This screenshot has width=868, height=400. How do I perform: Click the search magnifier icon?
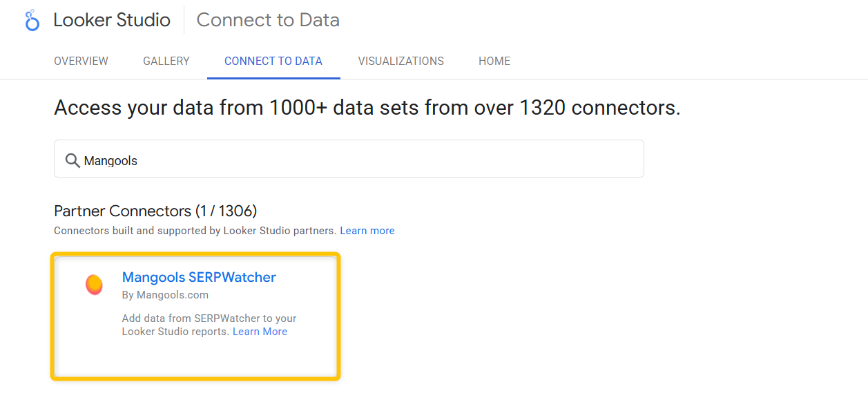73,160
